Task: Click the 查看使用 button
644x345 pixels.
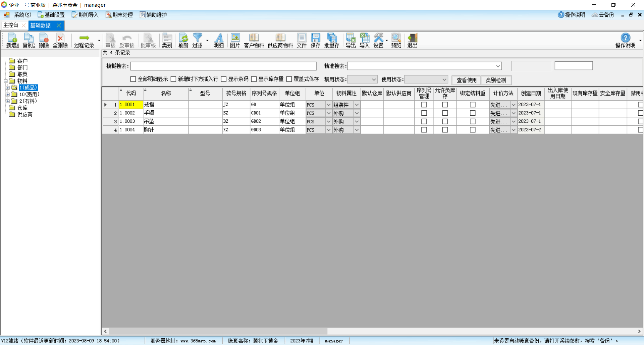Action: tap(466, 80)
